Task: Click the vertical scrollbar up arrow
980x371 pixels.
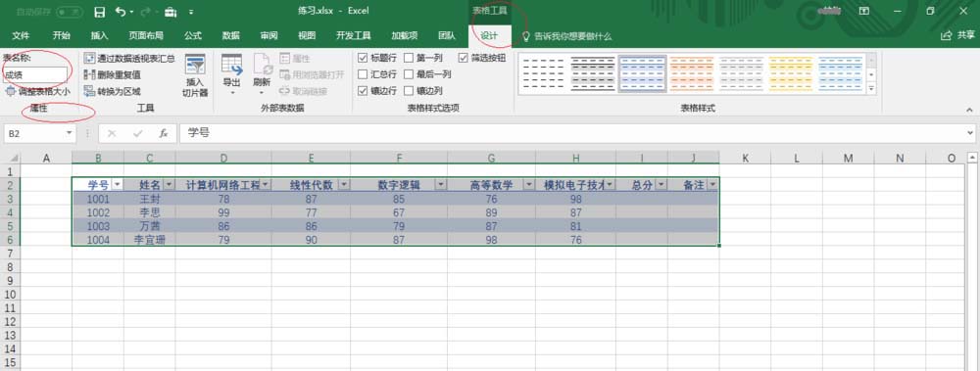Action: coord(972,157)
